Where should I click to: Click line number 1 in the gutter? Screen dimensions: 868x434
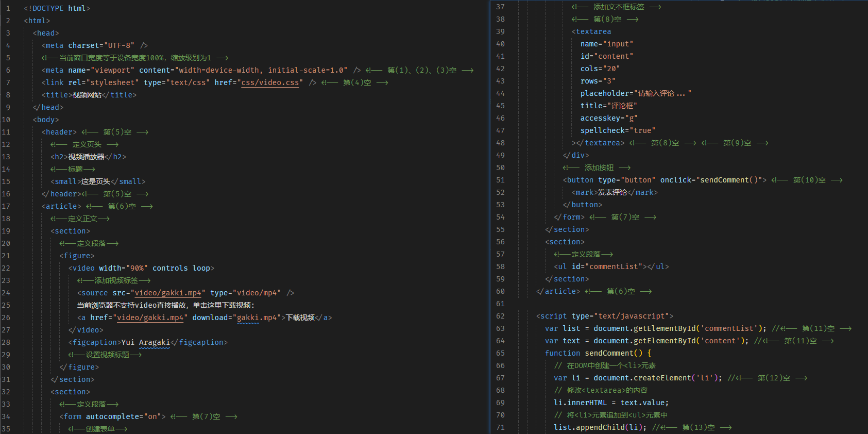(x=8, y=8)
